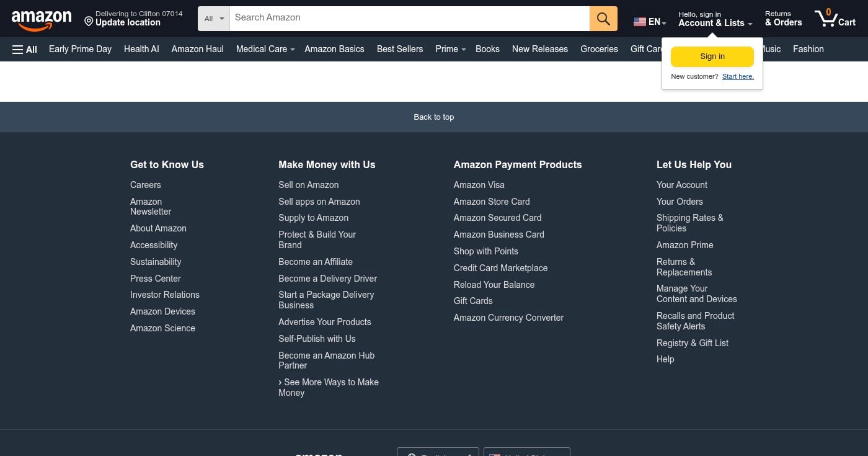The image size is (868, 456).
Task: Open the Amazon Secured Card link
Action: [x=498, y=218]
